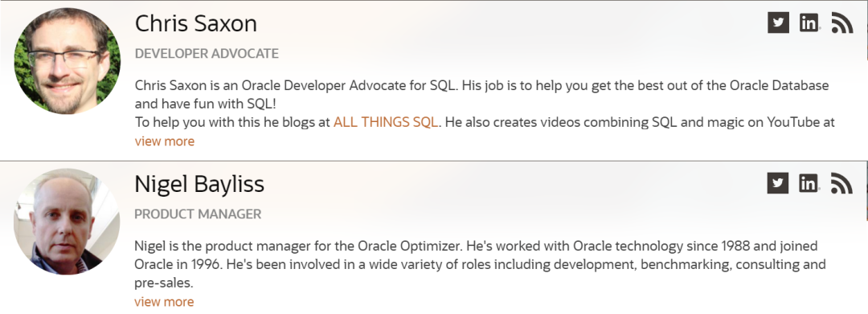Visit Nigel Bayliss's LinkedIn icon
This screenshot has height=314, width=868.
tap(809, 183)
